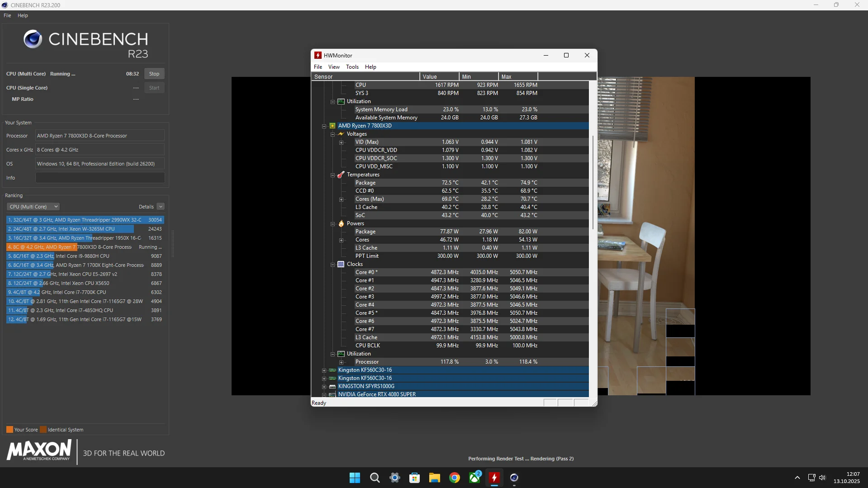Click the Details button in Ranking

[x=146, y=207]
